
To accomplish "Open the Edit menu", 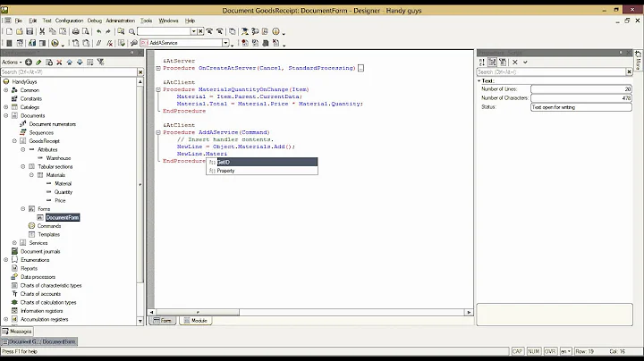I will coord(33,21).
